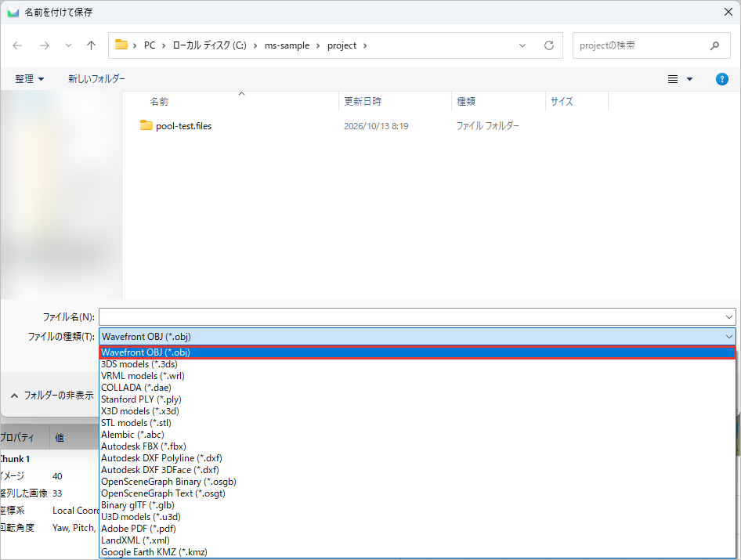Choose Wavefront OBJ (*.obj) in list
Screen dimensions: 741x560
point(417,352)
